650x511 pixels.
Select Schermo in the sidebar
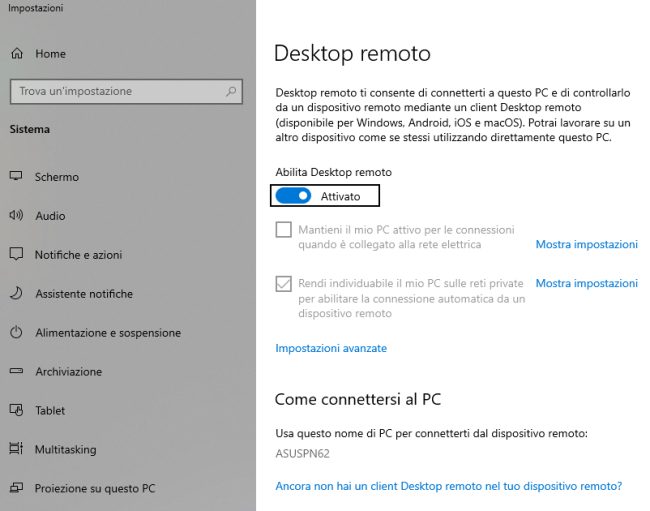57,177
